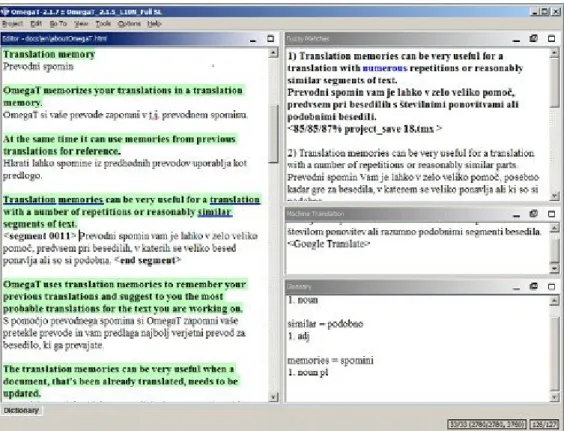Click Fuzzy Matches scrollbar down arrow
Screen dimensions: 564x431
[554, 196]
